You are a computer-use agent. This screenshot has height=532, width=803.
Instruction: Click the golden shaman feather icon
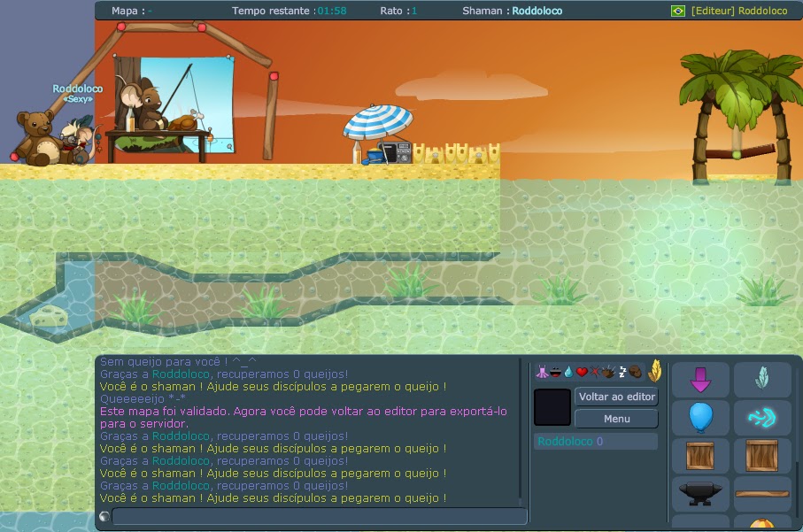[x=655, y=370]
